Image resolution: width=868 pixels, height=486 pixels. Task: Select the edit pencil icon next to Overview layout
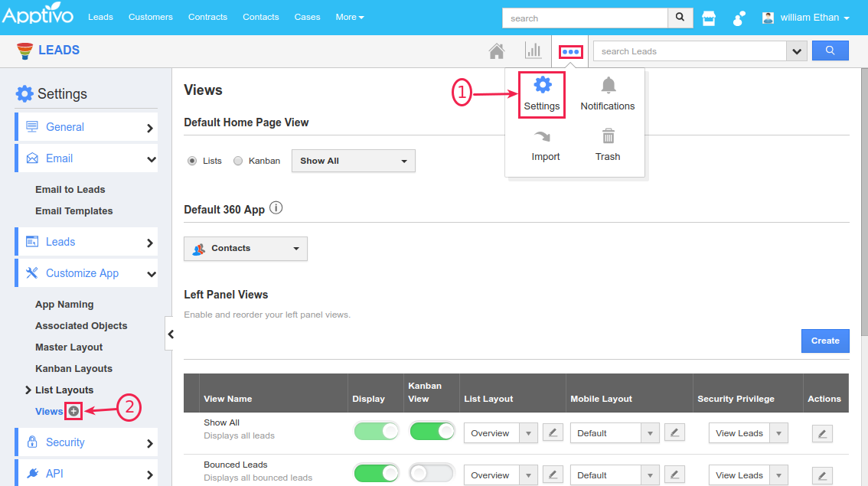coord(553,433)
